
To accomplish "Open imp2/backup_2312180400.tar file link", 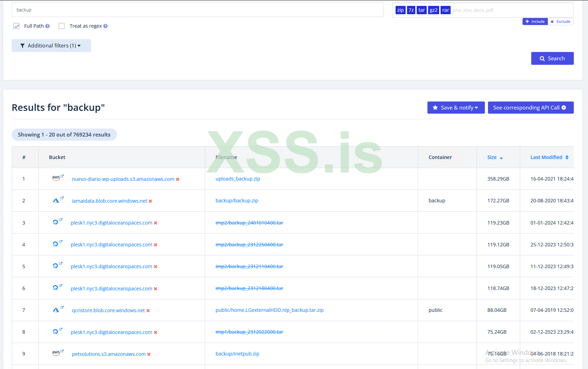I will 249,288.
